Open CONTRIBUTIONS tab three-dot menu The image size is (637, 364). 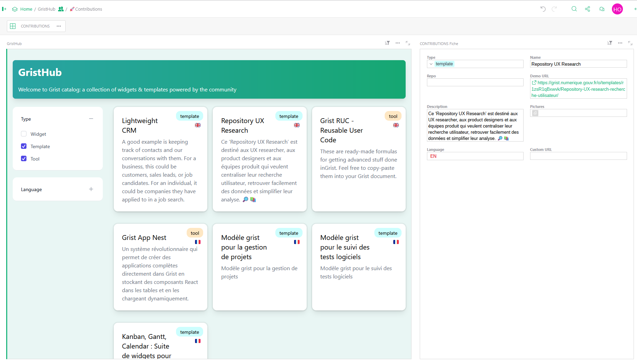tap(59, 26)
